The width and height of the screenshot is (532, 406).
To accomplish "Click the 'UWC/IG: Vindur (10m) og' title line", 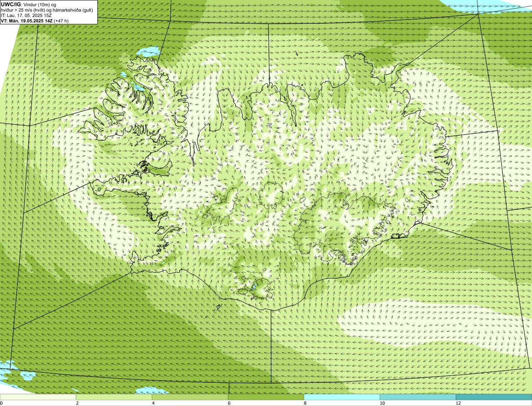I will point(28,5).
